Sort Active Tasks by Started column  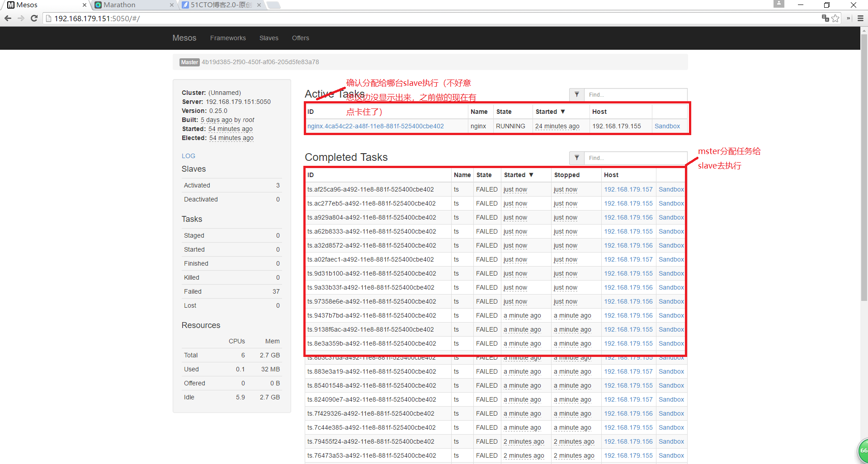click(550, 112)
